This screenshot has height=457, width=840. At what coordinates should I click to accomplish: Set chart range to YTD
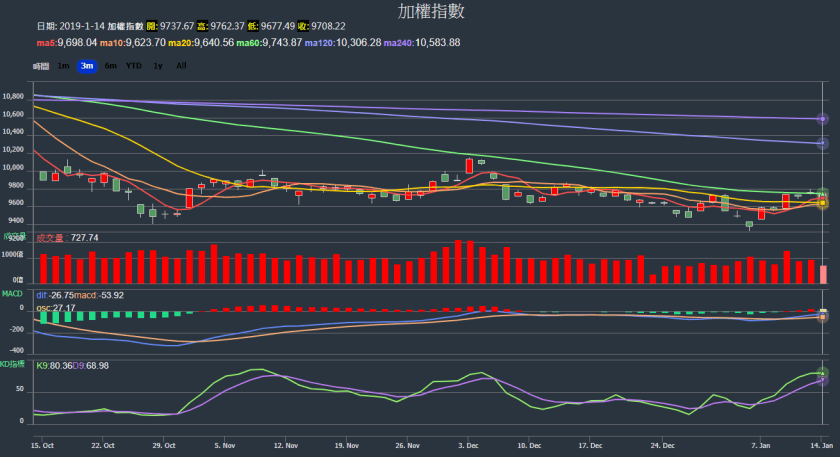tap(133, 66)
